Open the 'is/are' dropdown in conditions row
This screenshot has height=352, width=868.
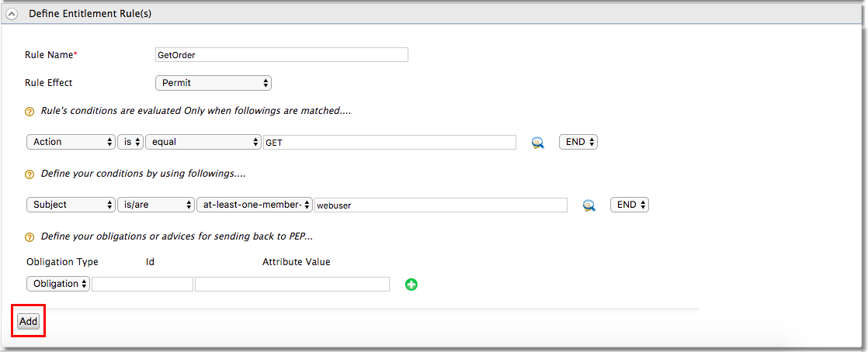(156, 205)
